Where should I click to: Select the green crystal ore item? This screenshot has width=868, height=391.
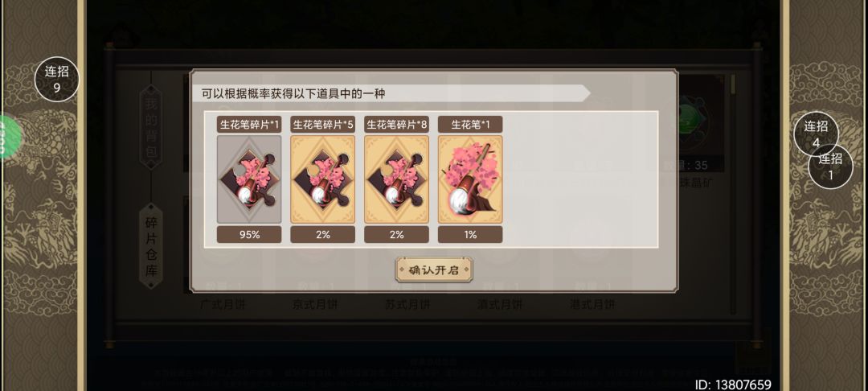click(x=694, y=121)
